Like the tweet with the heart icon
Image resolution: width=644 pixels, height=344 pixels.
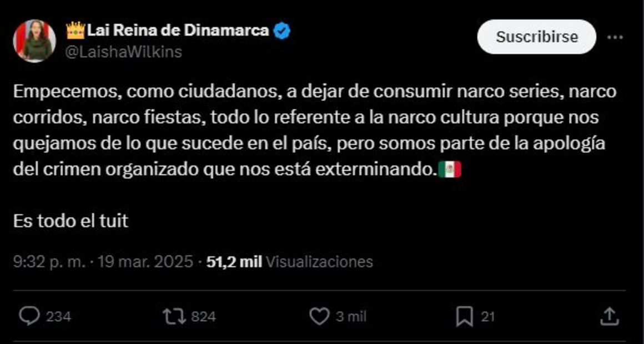319,316
